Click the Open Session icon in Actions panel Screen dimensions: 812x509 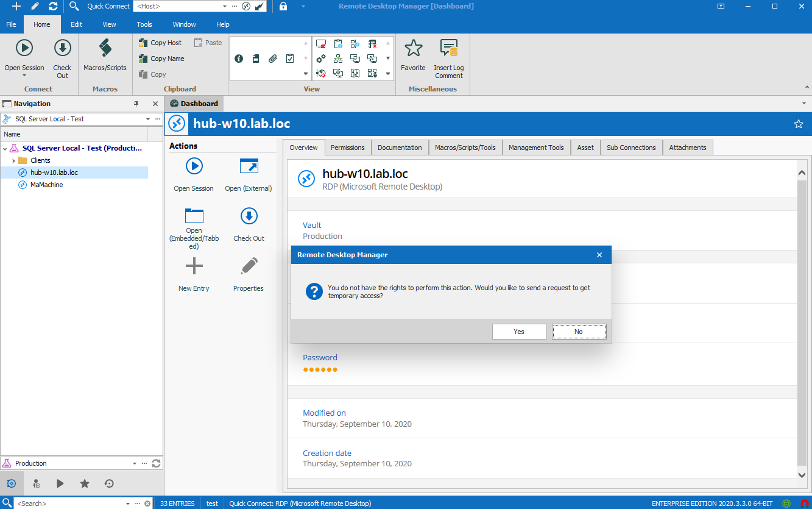point(194,166)
